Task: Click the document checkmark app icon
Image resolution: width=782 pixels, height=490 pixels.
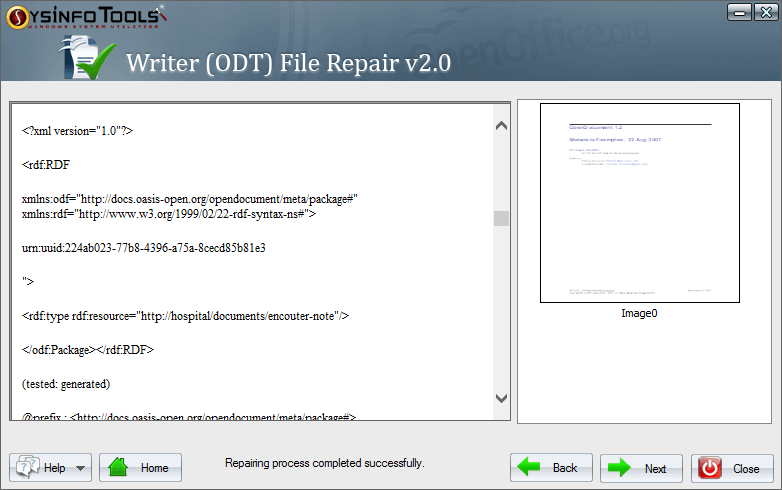Action: [87, 58]
